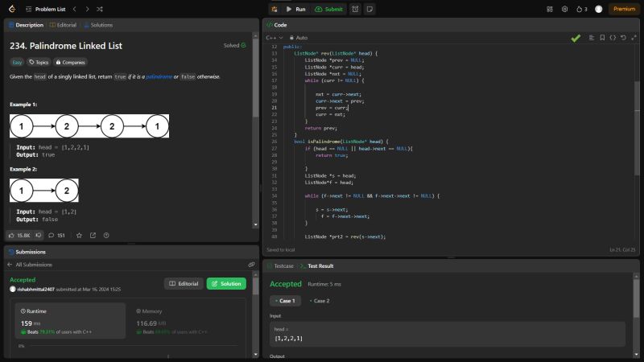Share the problem via external link icon
This screenshot has height=362, width=644.
(93, 235)
